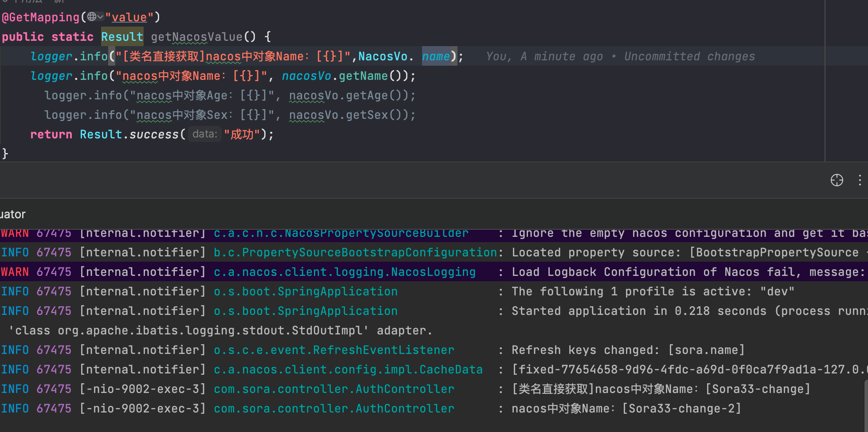Click the NacosPropertySourceBuilder class link
Image resolution: width=868 pixels, height=432 pixels.
pyautogui.click(x=341, y=233)
